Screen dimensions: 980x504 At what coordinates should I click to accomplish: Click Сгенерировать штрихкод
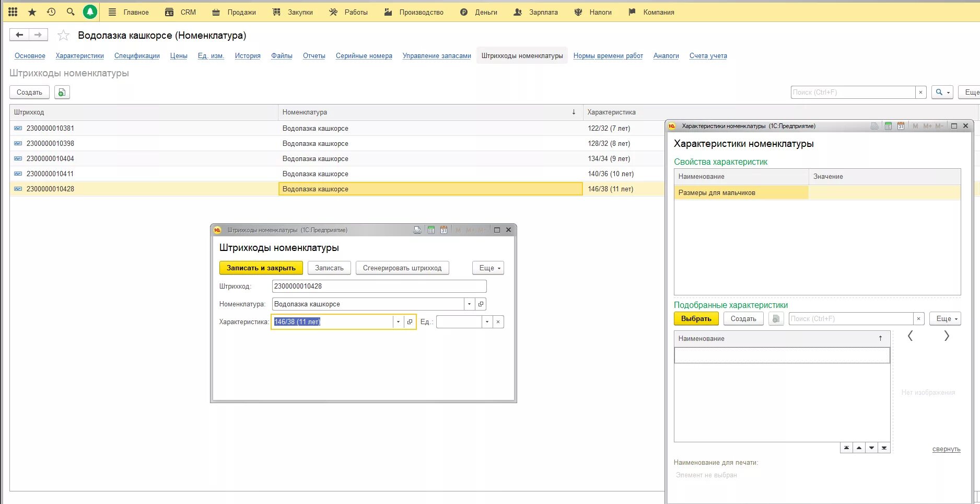point(402,268)
